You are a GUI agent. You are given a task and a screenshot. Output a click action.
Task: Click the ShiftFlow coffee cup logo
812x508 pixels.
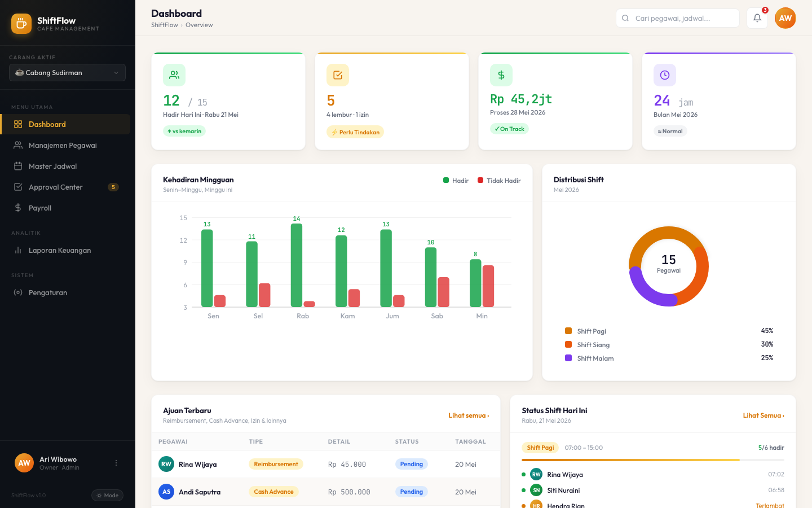click(21, 24)
